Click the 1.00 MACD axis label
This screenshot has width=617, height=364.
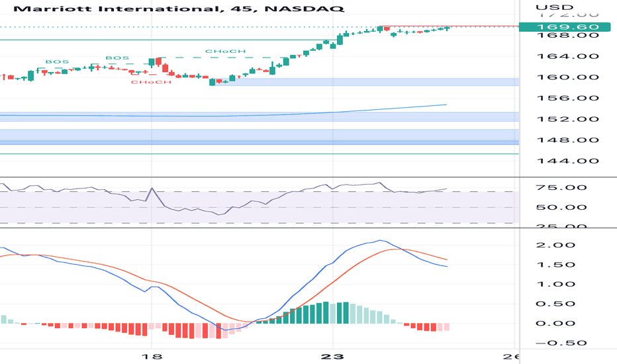click(555, 284)
